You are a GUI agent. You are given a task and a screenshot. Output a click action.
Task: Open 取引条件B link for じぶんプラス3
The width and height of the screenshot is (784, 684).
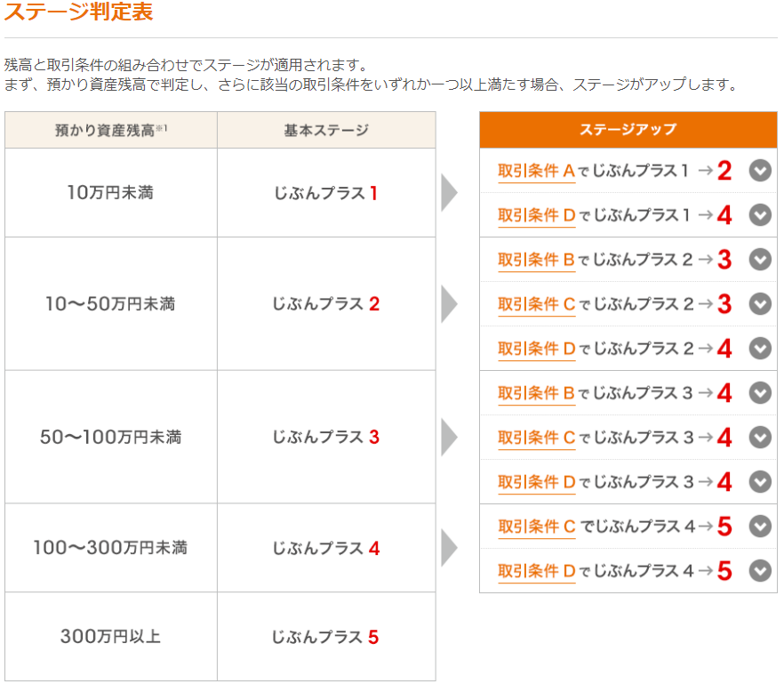[x=536, y=394]
